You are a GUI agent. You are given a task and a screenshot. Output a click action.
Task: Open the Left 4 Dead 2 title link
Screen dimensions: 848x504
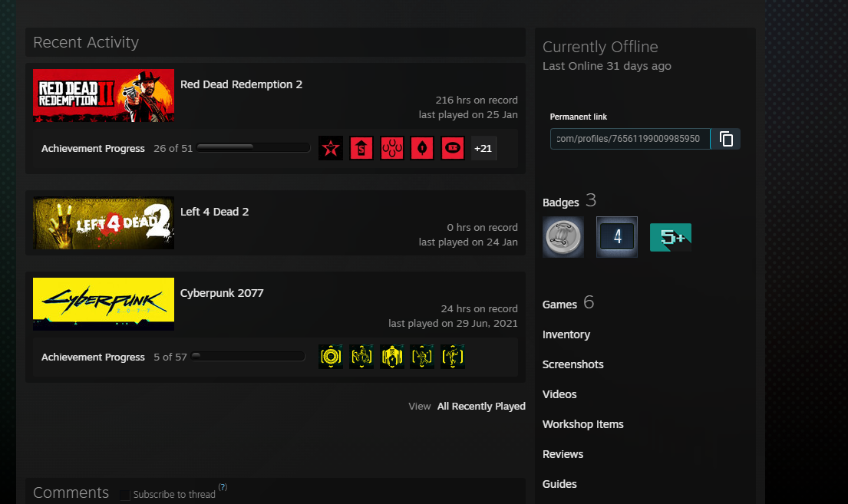click(215, 212)
